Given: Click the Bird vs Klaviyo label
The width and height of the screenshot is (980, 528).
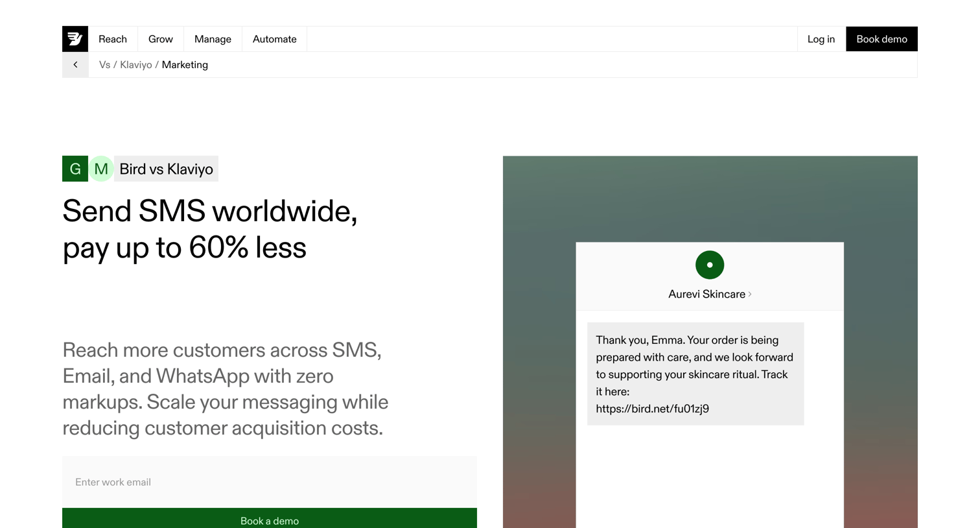Looking at the screenshot, I should click(166, 169).
